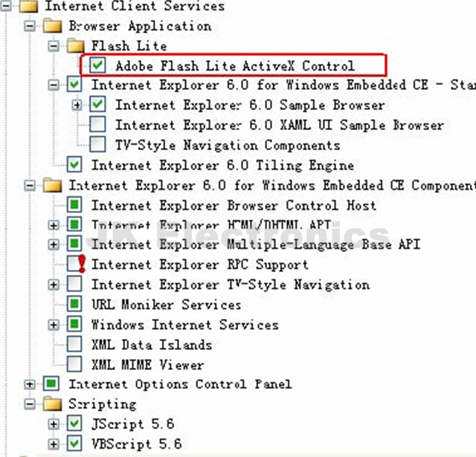Viewport: 476px width, 457px height.
Task: Select 'Internet Explorer 6.0 Tiling Engine' text
Action: (x=223, y=165)
